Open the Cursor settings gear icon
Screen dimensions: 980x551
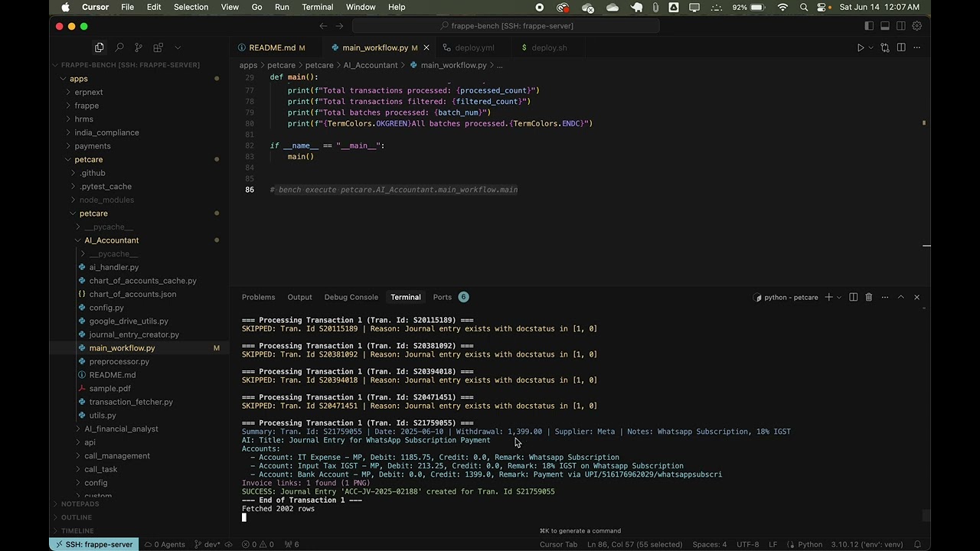(x=916, y=25)
